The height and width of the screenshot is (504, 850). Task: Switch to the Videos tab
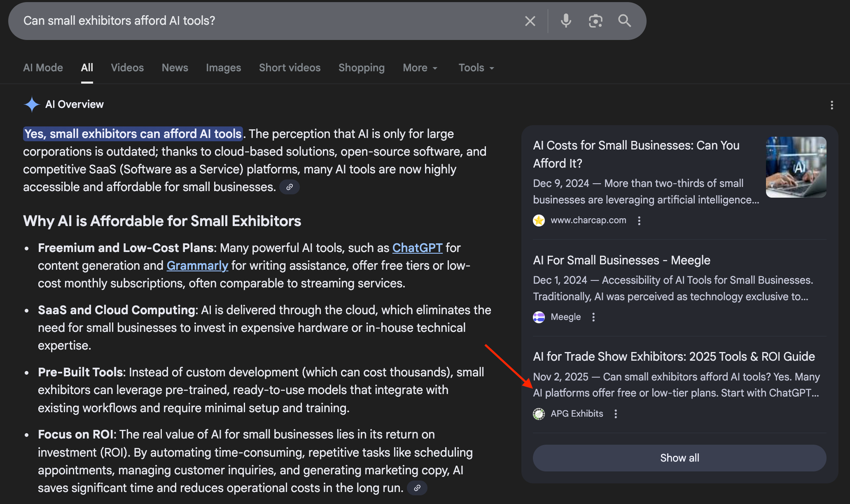tap(127, 68)
